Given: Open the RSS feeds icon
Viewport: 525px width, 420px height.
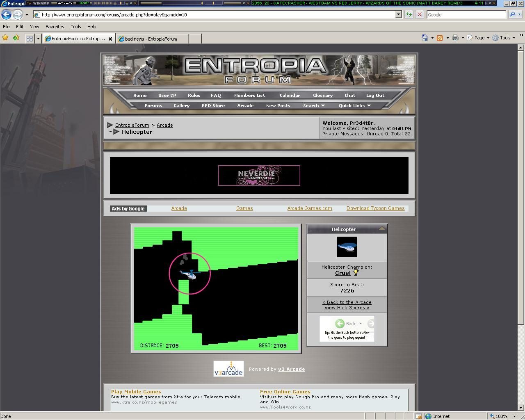Looking at the screenshot, I should [x=439, y=37].
